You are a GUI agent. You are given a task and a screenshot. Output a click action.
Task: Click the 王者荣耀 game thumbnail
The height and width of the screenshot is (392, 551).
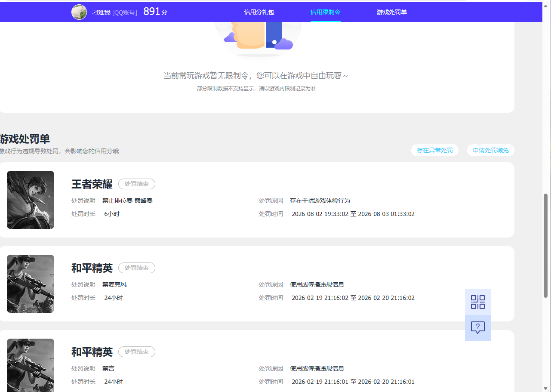[31, 200]
